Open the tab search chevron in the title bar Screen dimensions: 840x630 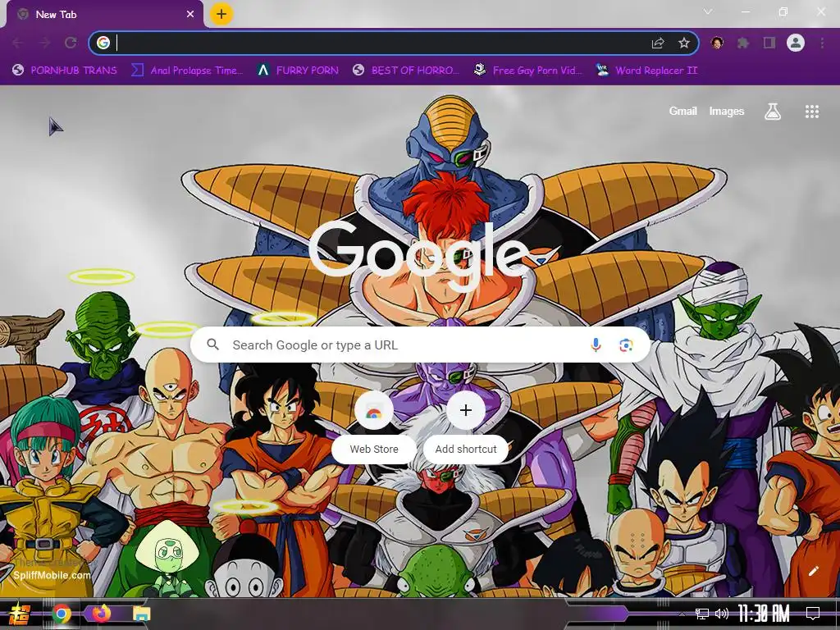(708, 11)
